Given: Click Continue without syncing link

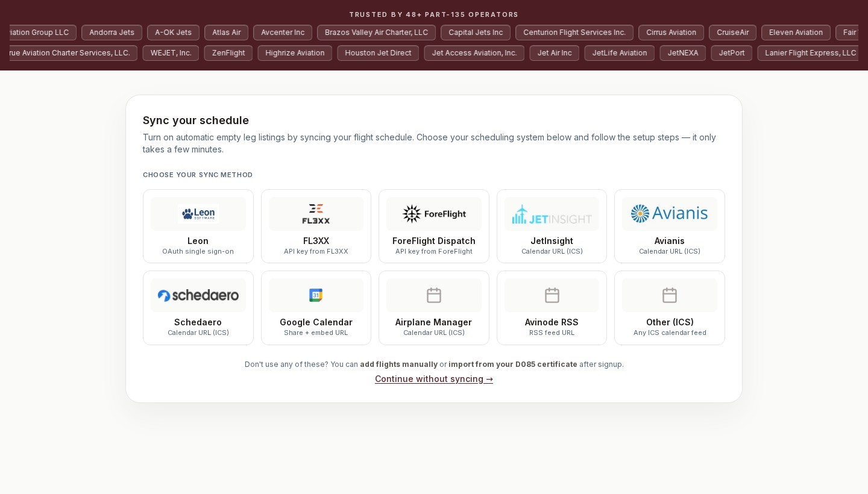Looking at the screenshot, I should pyautogui.click(x=434, y=379).
